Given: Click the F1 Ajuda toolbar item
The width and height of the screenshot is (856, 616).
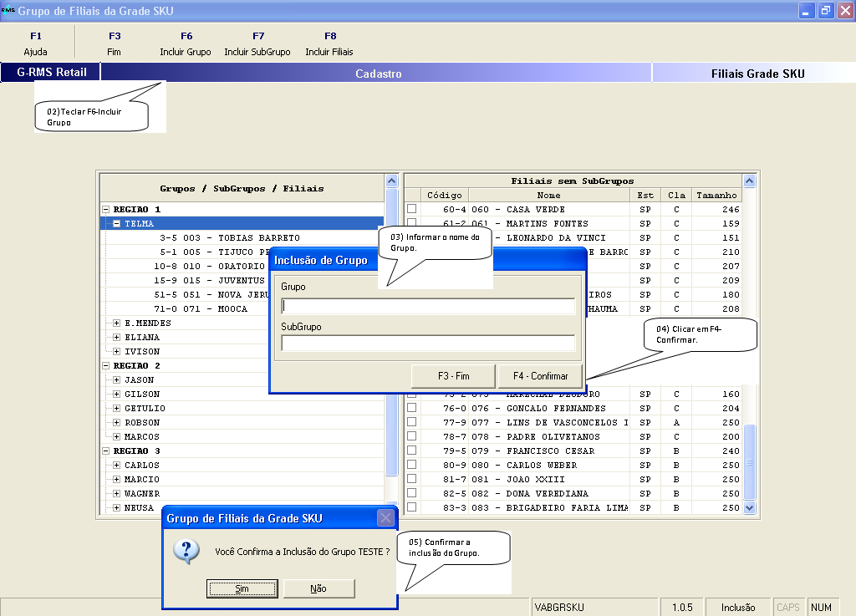Looking at the screenshot, I should (x=35, y=43).
